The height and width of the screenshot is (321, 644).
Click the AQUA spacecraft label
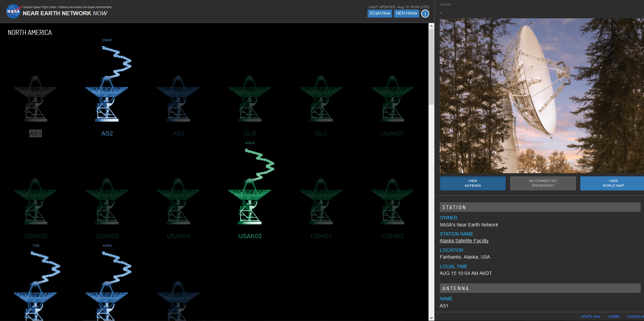pos(250,143)
